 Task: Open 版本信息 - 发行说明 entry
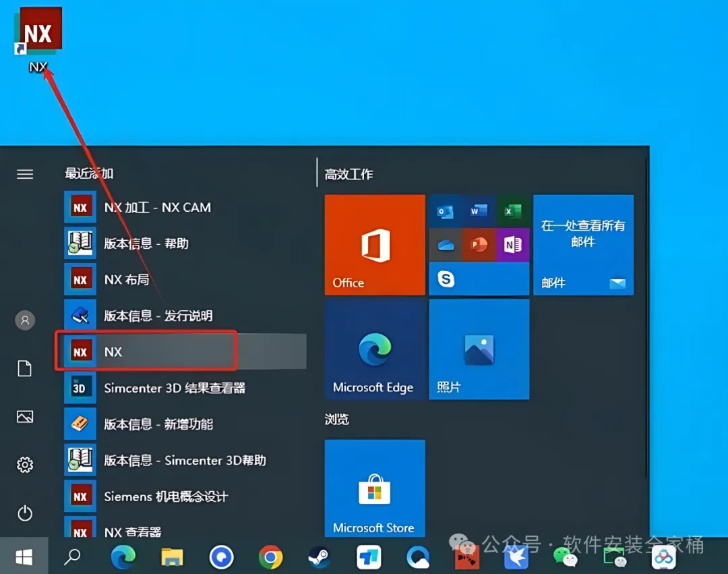tap(185, 316)
